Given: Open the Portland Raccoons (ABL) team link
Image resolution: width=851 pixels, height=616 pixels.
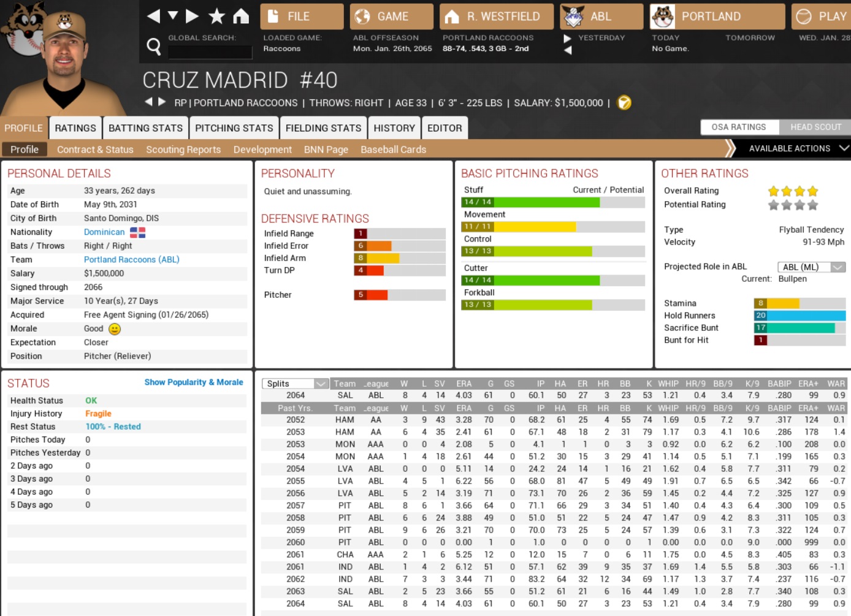Looking at the screenshot, I should 131,259.
